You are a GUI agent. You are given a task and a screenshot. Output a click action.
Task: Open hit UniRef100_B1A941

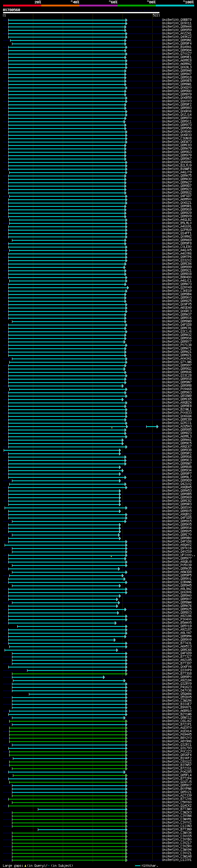177,47
